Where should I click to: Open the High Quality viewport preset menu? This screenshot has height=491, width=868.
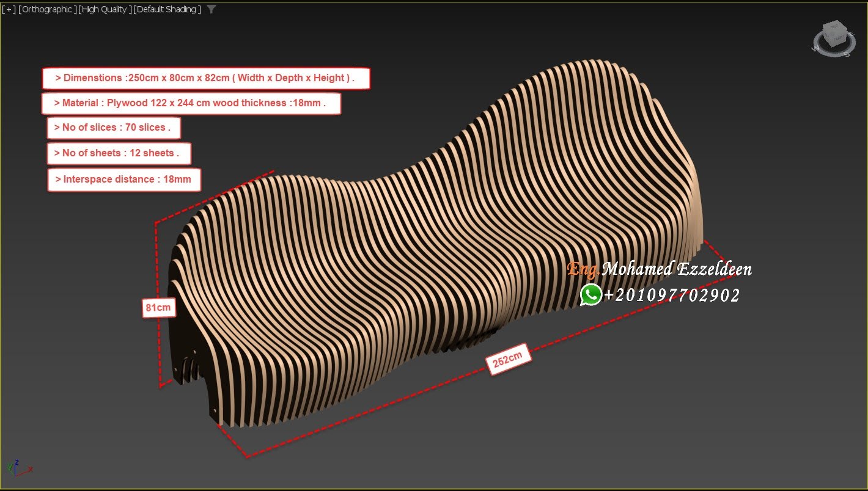(105, 9)
